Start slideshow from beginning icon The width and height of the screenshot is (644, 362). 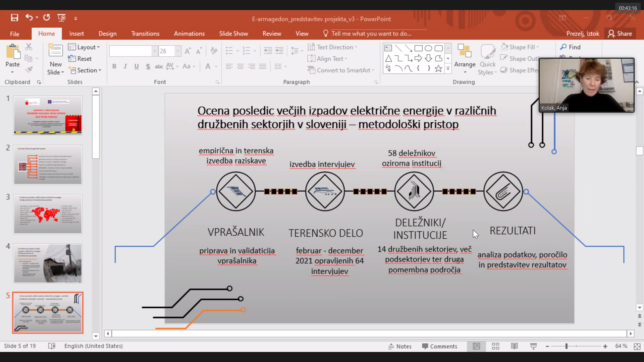coord(61,18)
